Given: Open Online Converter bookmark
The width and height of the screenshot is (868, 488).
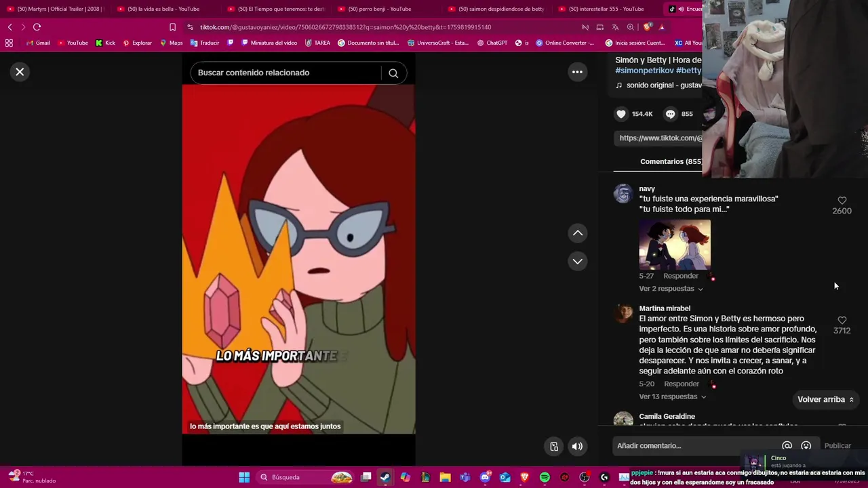Looking at the screenshot, I should point(565,43).
